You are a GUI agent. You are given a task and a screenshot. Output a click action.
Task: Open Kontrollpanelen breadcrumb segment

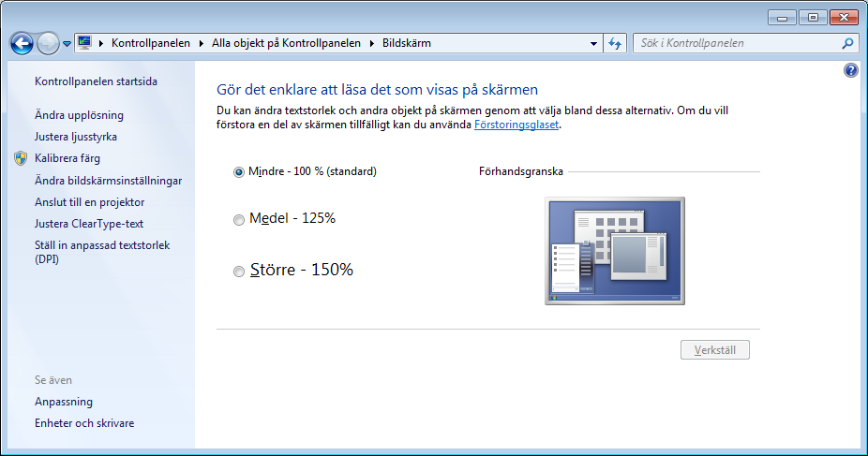(151, 43)
